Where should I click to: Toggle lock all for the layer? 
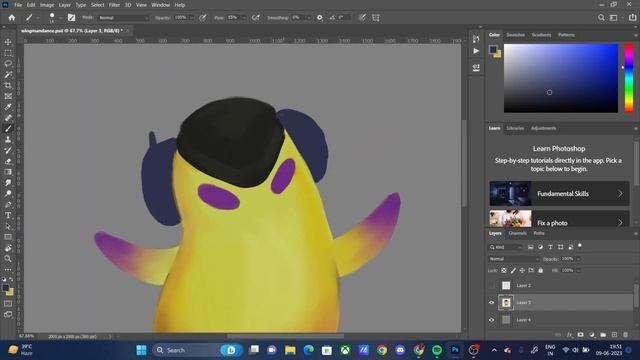(540, 270)
